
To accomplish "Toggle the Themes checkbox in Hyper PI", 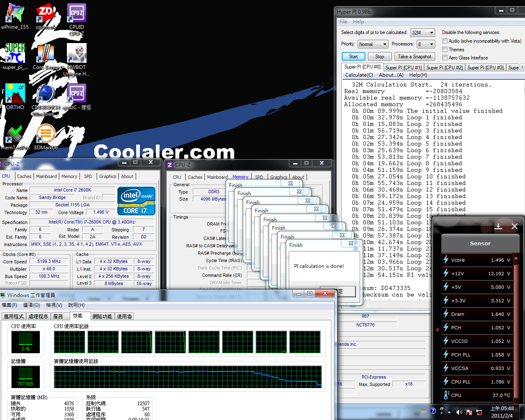I will point(445,49).
